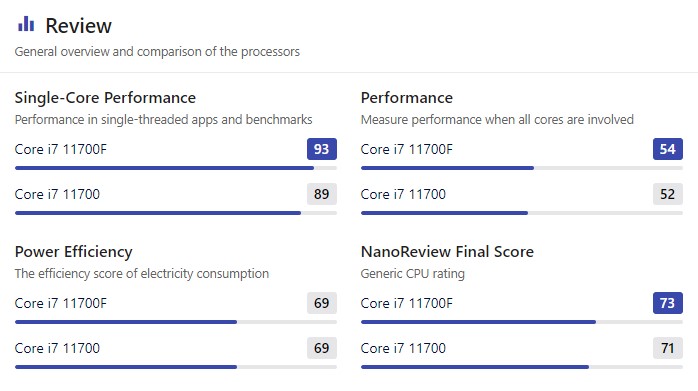The image size is (698, 391).
Task: Click Core i7 11700F Power Efficiency badge 69
Action: (321, 303)
